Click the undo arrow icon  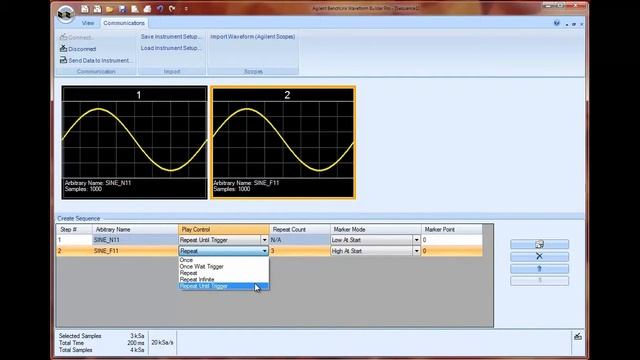pos(160,9)
